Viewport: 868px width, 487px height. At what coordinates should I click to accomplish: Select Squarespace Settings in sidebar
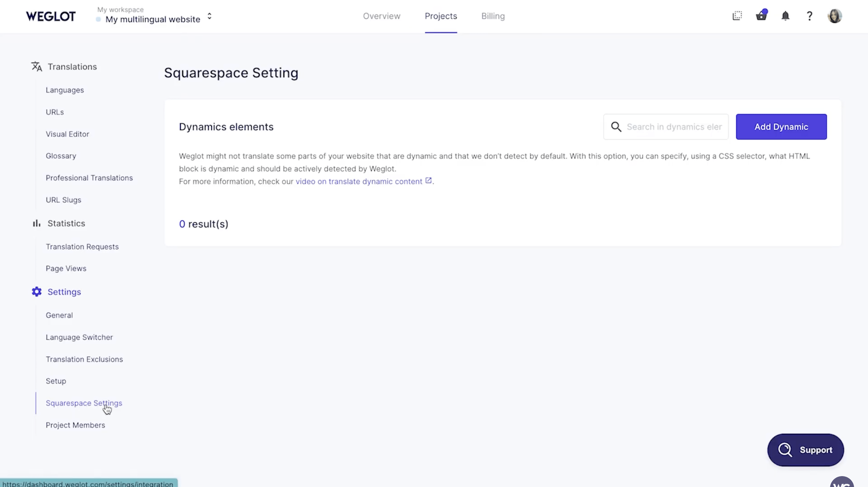point(84,403)
